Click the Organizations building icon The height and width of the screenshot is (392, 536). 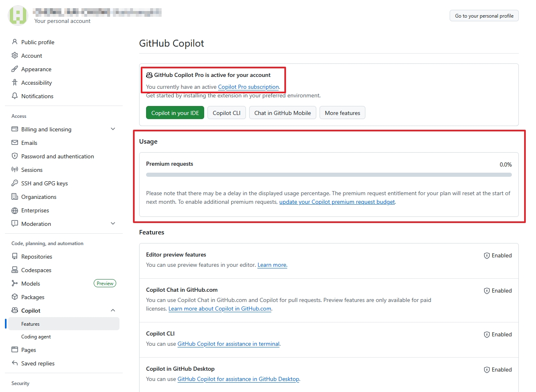[15, 196]
